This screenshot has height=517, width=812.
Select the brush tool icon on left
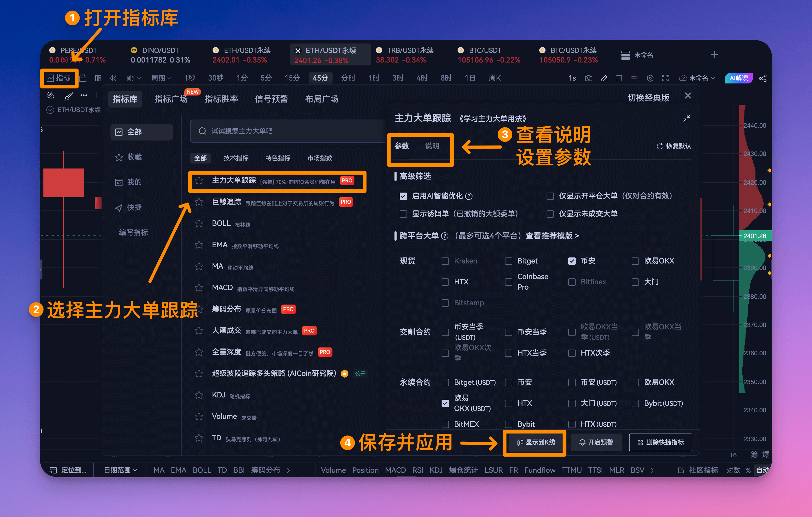[68, 96]
